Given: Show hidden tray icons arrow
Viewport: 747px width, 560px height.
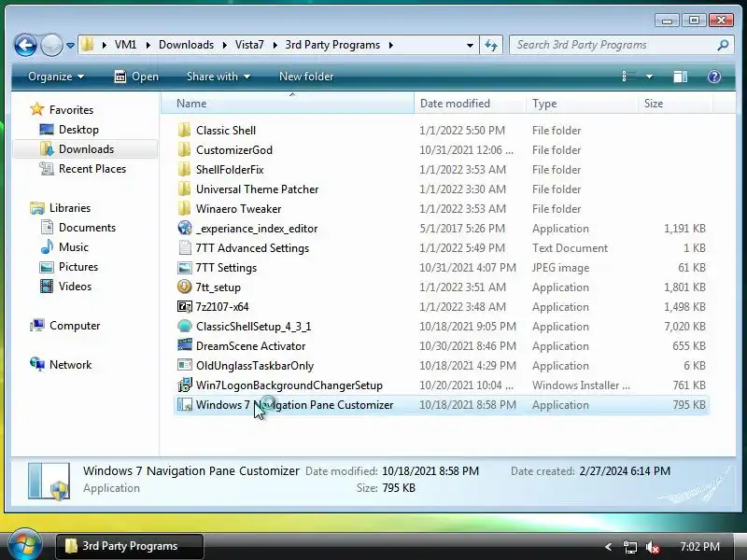Looking at the screenshot, I should (608, 547).
